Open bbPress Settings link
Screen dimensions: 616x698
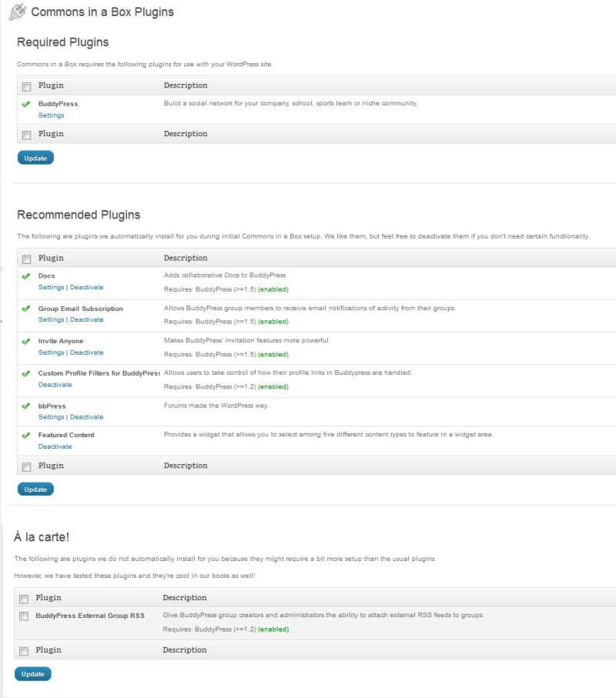point(52,417)
